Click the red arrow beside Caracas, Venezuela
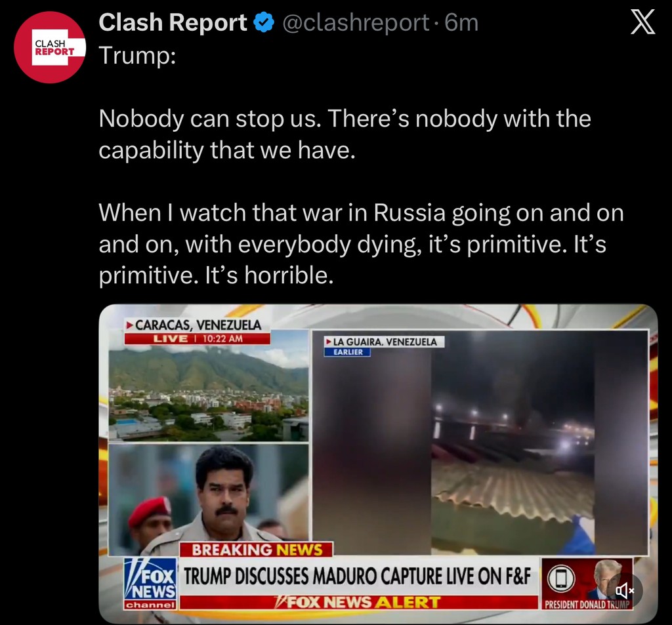The width and height of the screenshot is (672, 625). point(129,325)
